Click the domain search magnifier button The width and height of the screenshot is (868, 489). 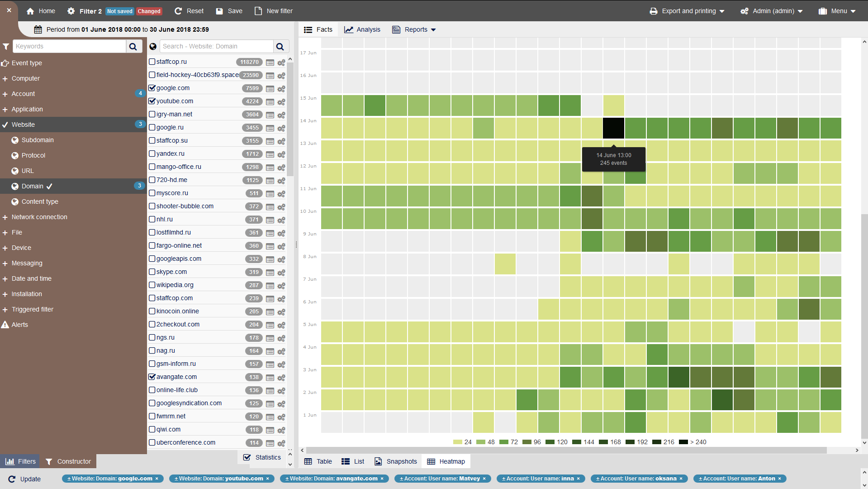coord(280,46)
